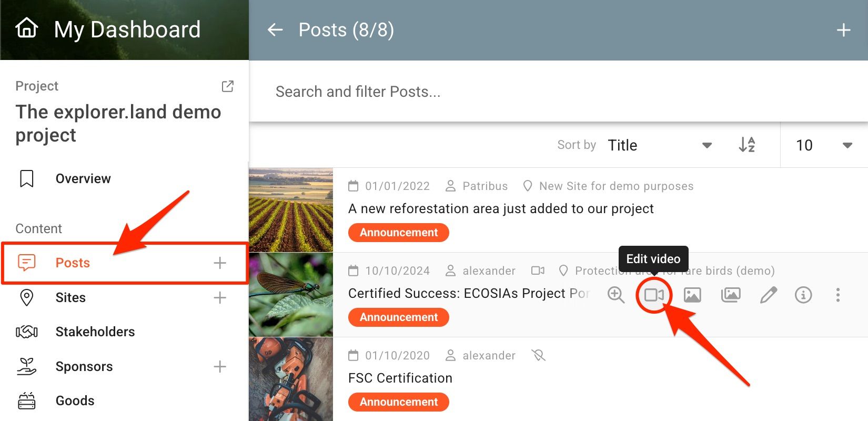Click the back arrow next to Posts
Screen dimensions: 868x421
(275, 30)
